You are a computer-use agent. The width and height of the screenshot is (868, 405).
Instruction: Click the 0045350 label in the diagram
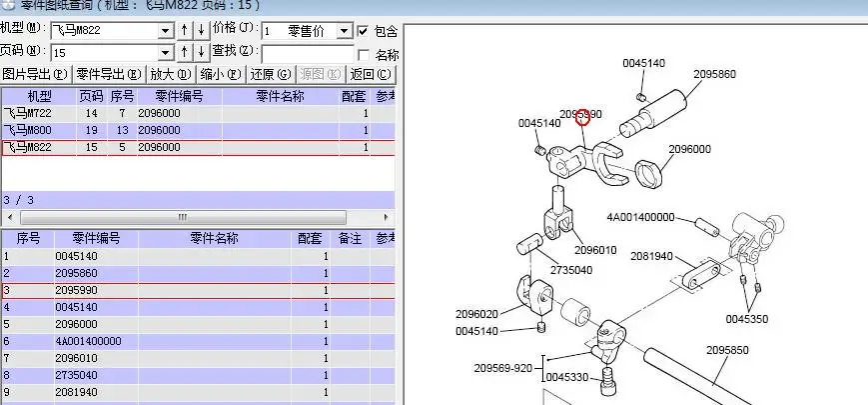click(747, 319)
